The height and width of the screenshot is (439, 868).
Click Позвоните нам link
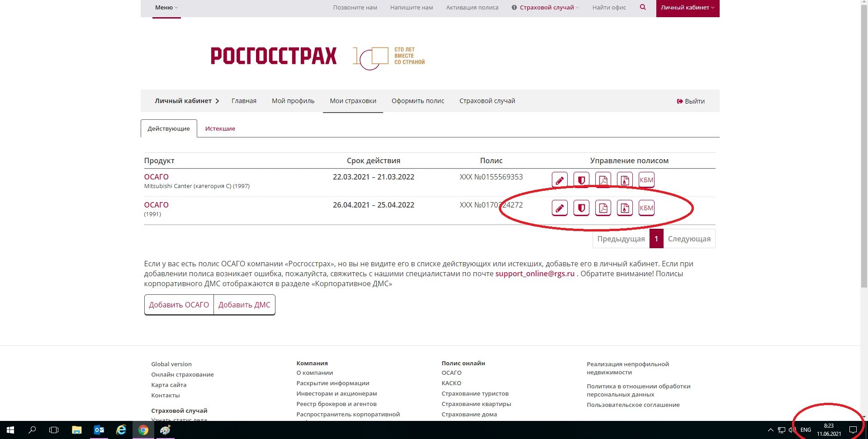[355, 7]
